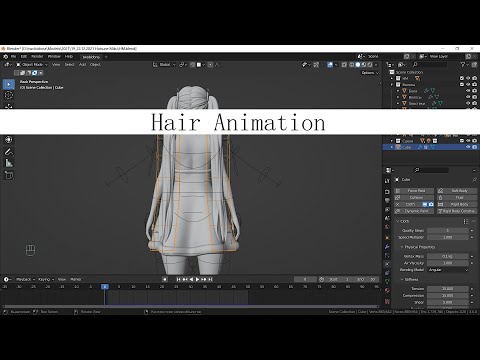
Task: Adjust the Tension stiffness value
Action: pyautogui.click(x=448, y=289)
